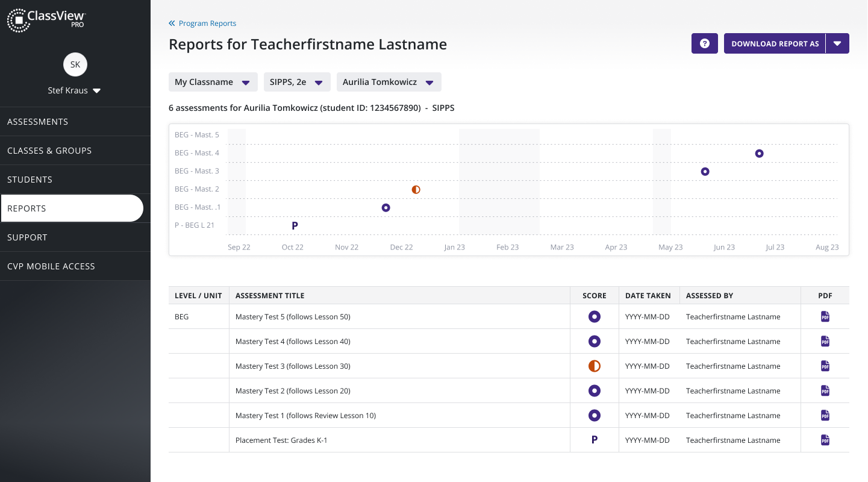Viewport: 868px width, 482px height.
Task: Click the filled score indicator for Mastery Test 4
Action: click(x=594, y=341)
